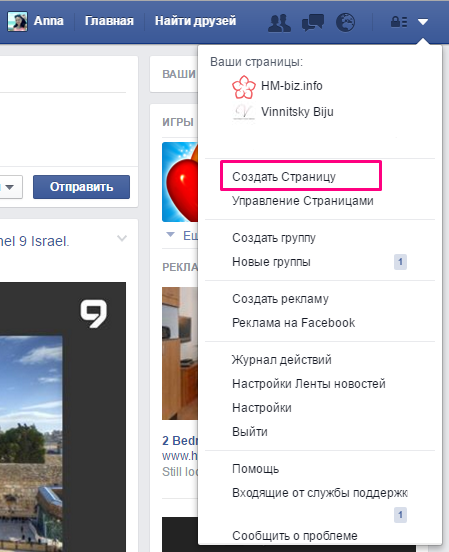Screen dimensions: 449x552
Task: Click Выйти to log out
Action: coord(250,432)
